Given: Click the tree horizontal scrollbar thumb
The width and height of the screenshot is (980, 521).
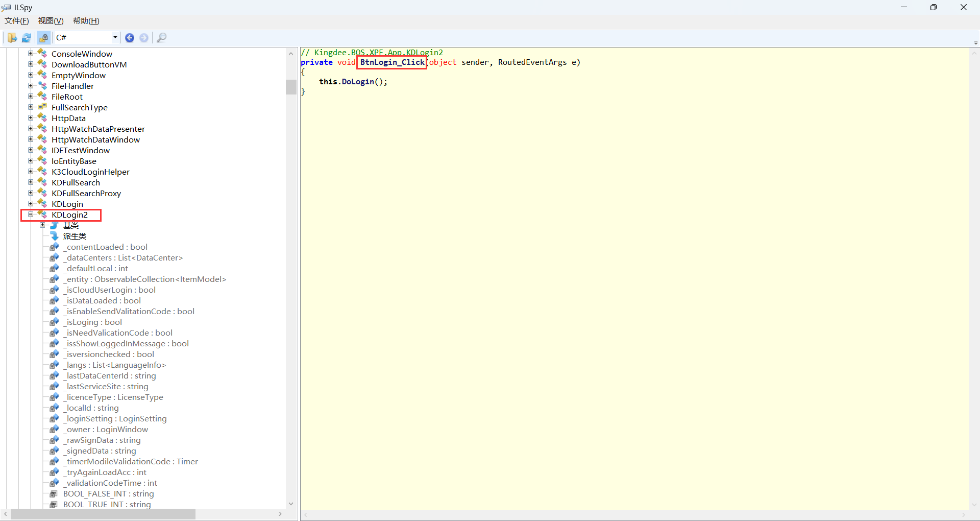Looking at the screenshot, I should (103, 514).
